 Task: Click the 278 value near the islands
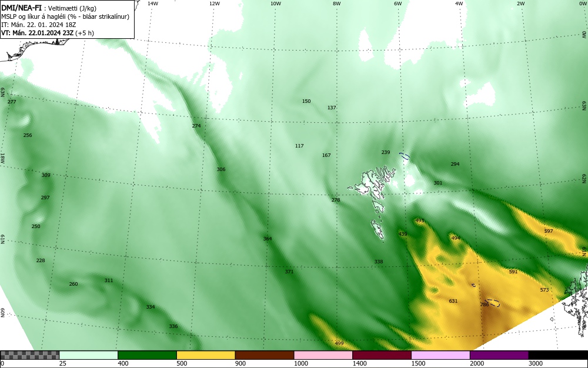coord(336,200)
